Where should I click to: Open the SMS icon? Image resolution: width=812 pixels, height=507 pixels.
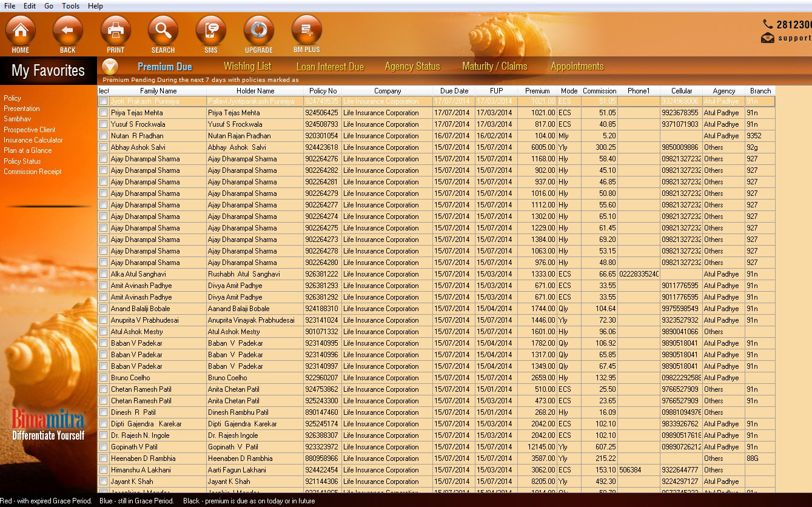point(211,30)
